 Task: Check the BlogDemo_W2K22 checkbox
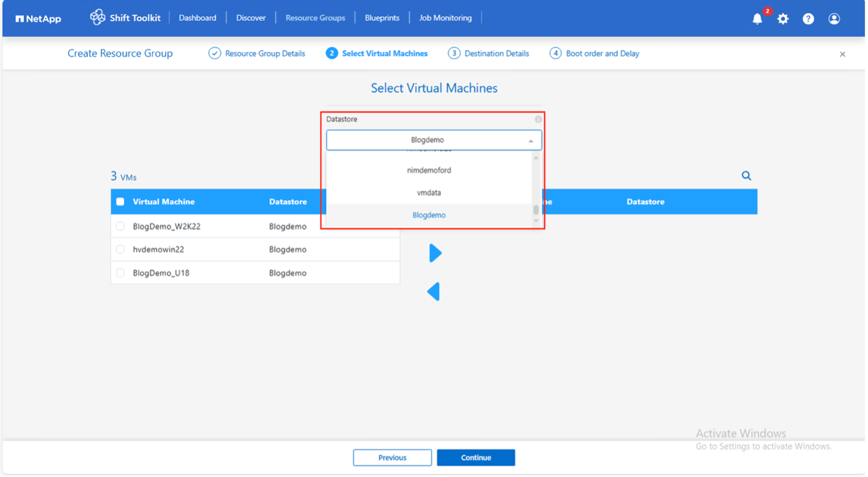pyautogui.click(x=120, y=226)
